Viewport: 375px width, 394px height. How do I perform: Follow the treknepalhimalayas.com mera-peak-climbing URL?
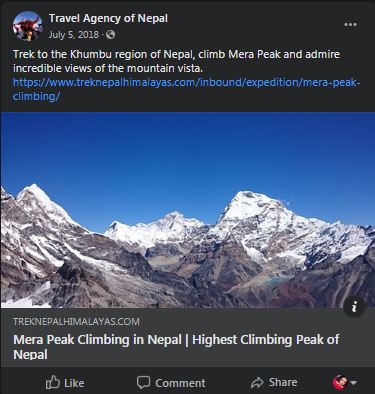pyautogui.click(x=187, y=89)
